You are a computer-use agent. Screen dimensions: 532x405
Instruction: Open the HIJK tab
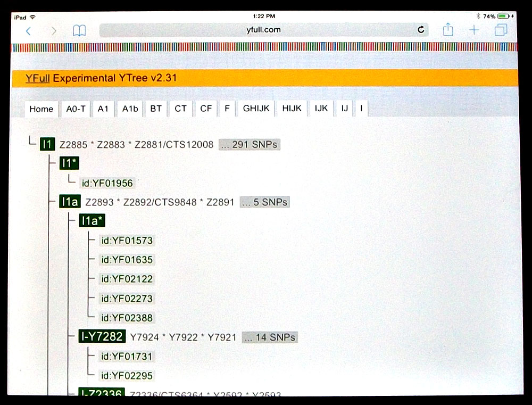coord(292,109)
